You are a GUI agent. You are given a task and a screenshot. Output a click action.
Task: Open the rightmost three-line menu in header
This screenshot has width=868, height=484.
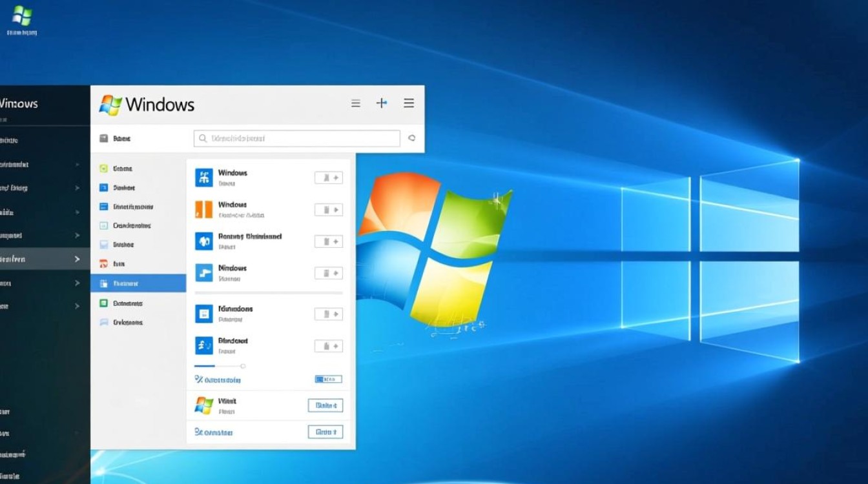409,103
